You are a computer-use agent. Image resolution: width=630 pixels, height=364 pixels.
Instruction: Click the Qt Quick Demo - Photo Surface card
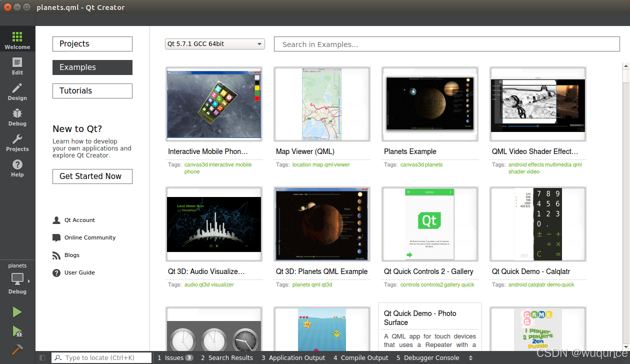coord(430,326)
